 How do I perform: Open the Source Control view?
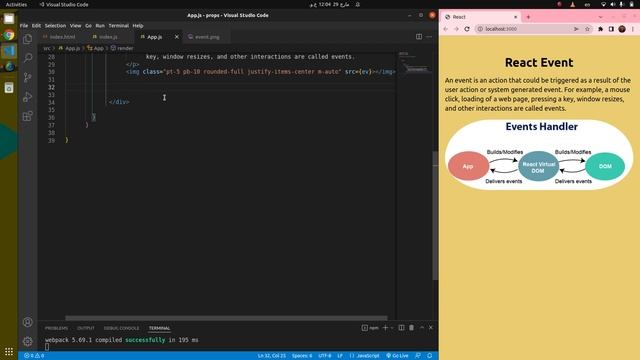(28, 77)
